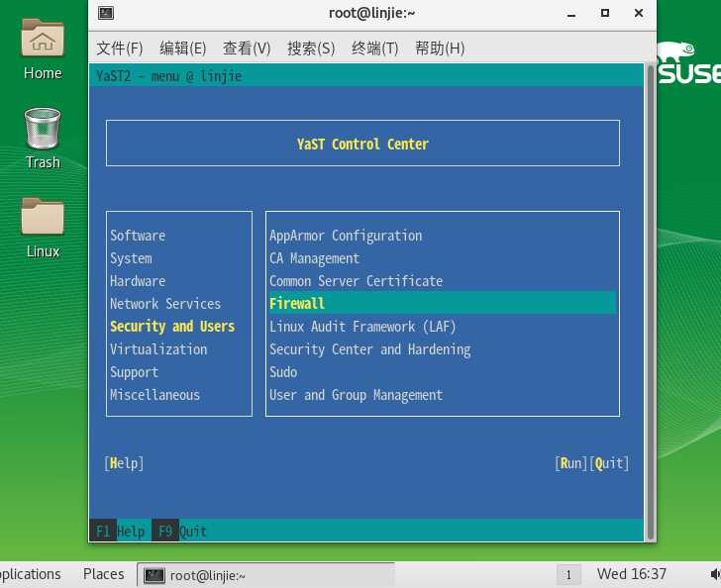Choose Linux Audit Framework (LAF) module
721x588 pixels.
coord(362,327)
